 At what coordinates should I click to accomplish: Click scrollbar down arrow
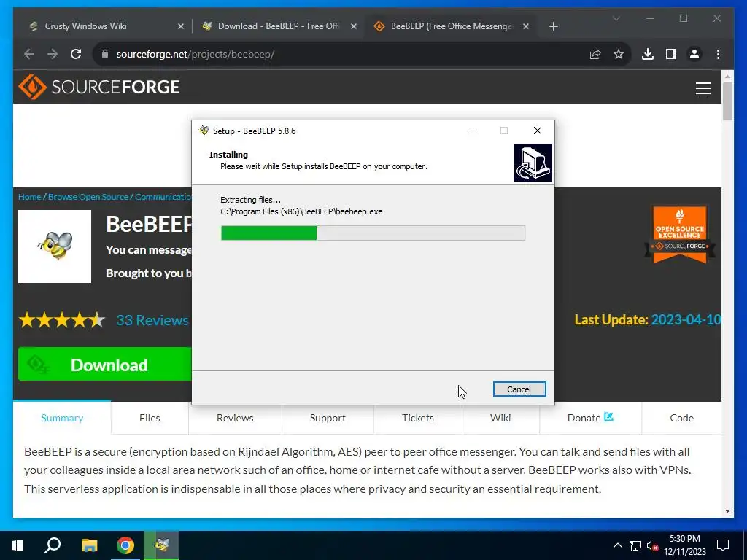(727, 511)
